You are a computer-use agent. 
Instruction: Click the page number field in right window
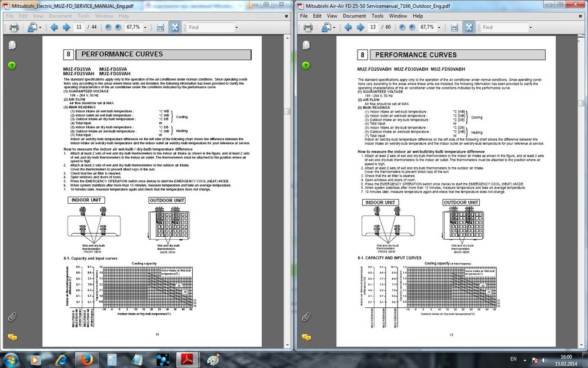[x=373, y=27]
